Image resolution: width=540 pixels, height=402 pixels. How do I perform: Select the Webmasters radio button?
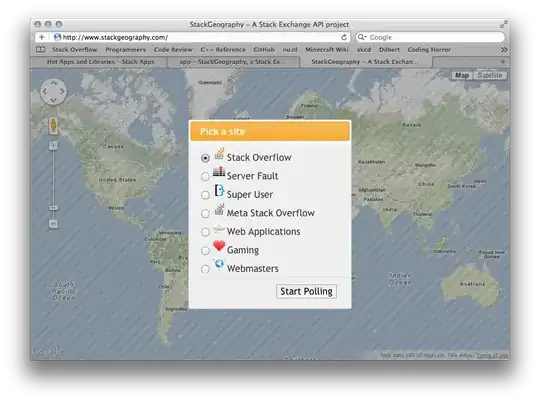[x=205, y=269]
